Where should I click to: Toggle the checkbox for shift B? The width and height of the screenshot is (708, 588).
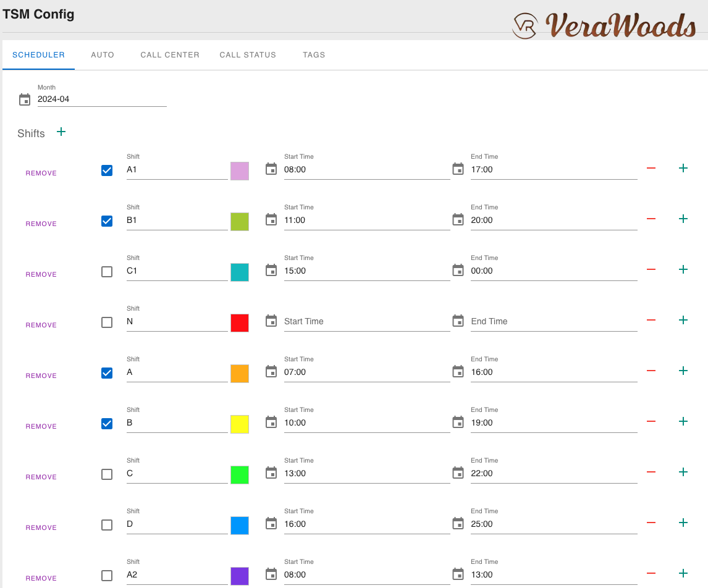click(x=107, y=424)
